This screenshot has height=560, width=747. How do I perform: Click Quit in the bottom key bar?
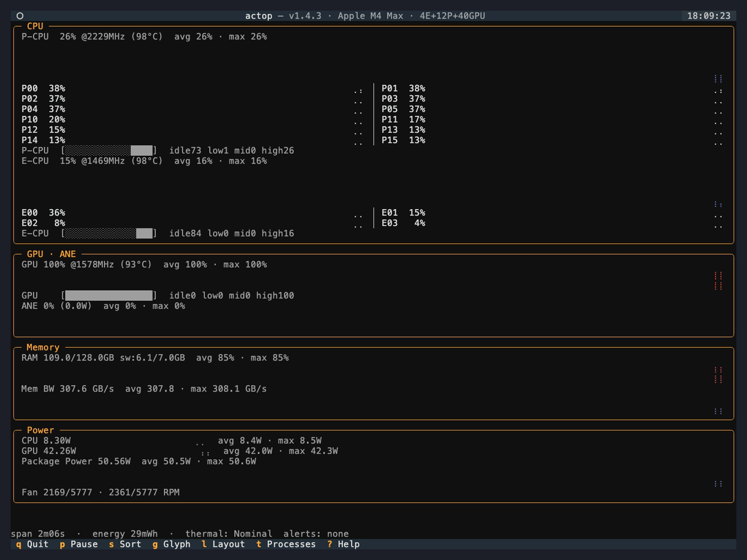point(32,544)
